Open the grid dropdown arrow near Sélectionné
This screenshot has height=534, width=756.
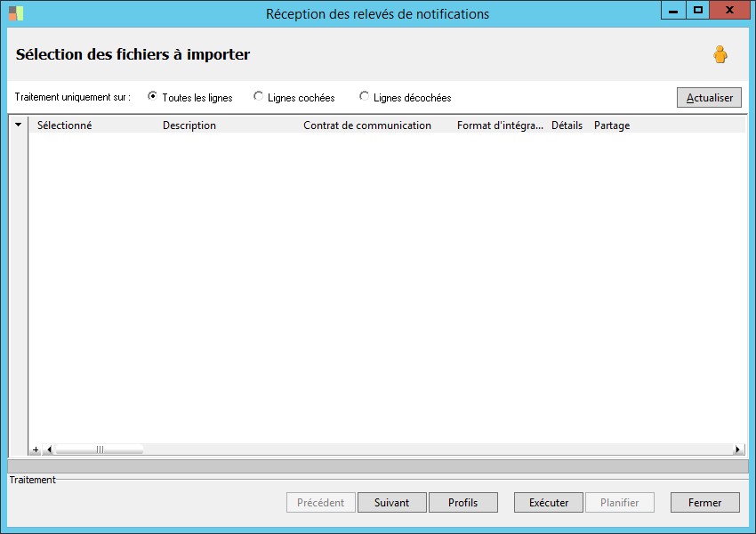tap(19, 125)
